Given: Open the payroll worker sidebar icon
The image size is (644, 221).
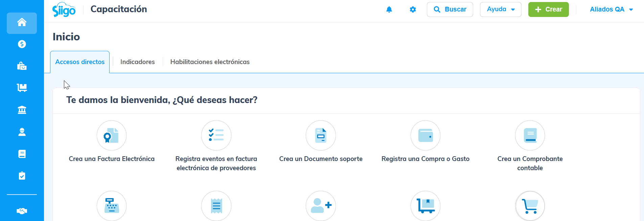Looking at the screenshot, I should 22,132.
